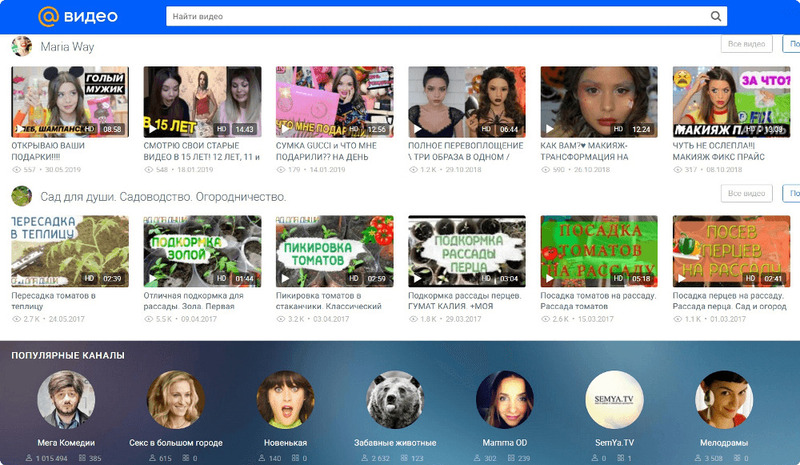Viewport: 800px width, 465px height.
Task: Click subscribers count 1 015 494
Action: click(x=52, y=458)
